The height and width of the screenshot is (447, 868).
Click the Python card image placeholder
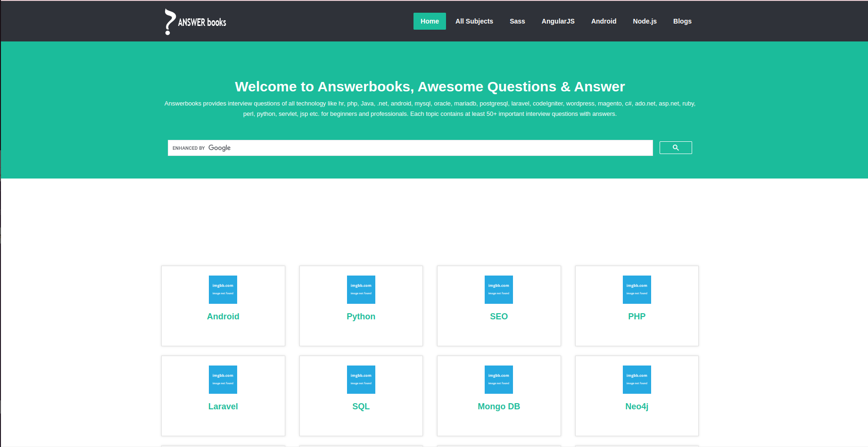click(x=361, y=290)
